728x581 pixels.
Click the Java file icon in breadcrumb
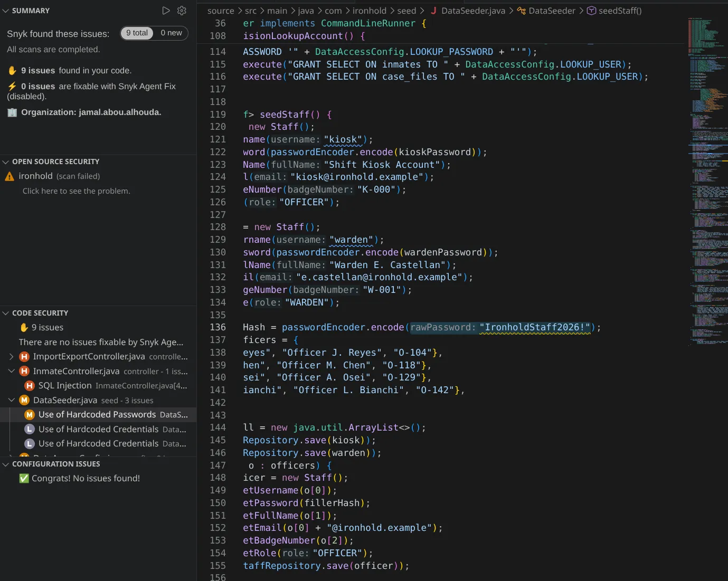pos(433,11)
